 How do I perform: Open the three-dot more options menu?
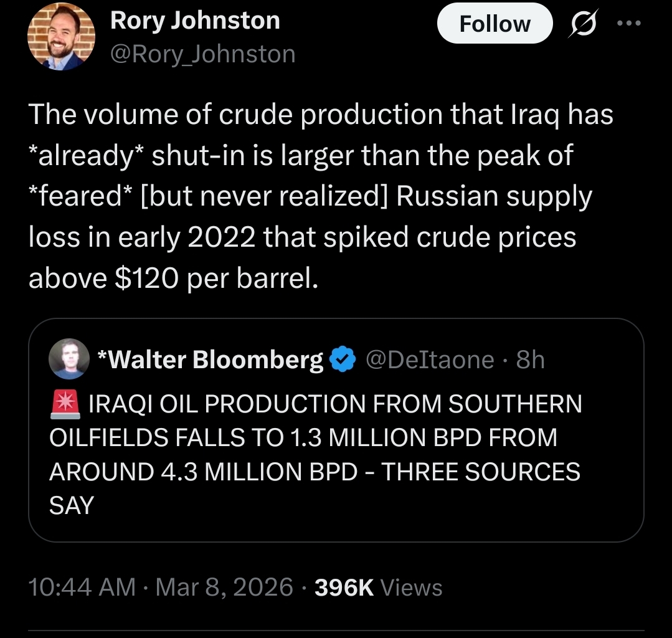pyautogui.click(x=628, y=23)
